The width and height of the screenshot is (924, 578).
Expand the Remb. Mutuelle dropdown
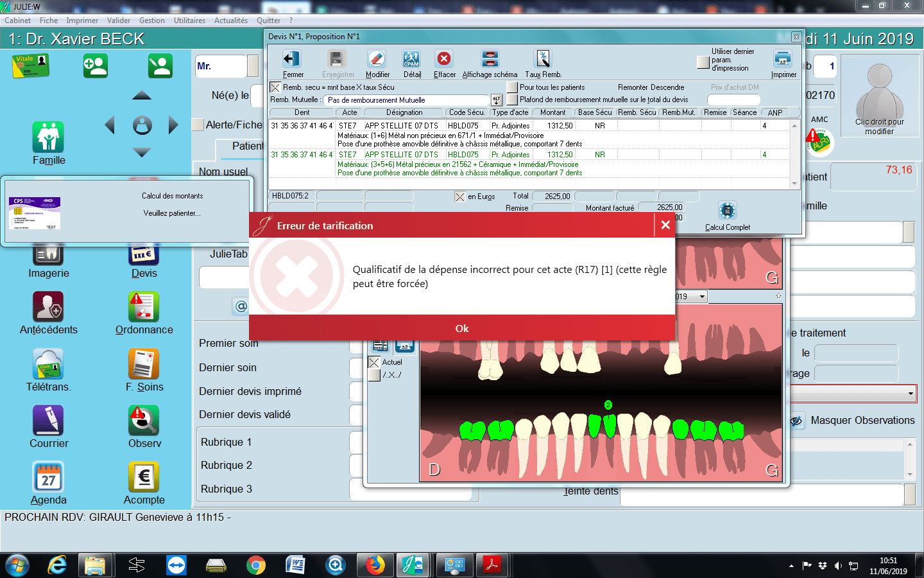point(496,100)
